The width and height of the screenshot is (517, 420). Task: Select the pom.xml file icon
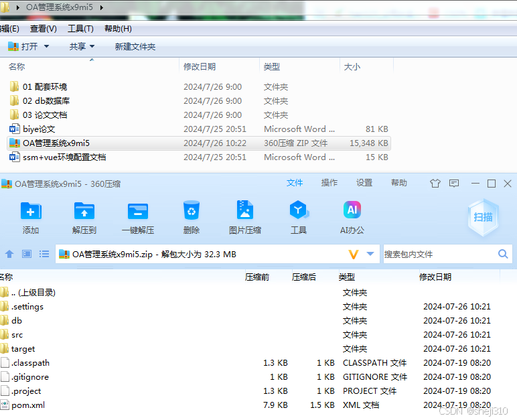pyautogui.click(x=5, y=405)
